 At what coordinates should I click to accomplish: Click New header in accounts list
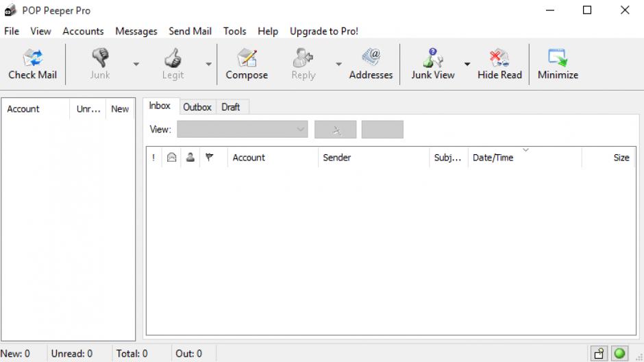pos(120,109)
